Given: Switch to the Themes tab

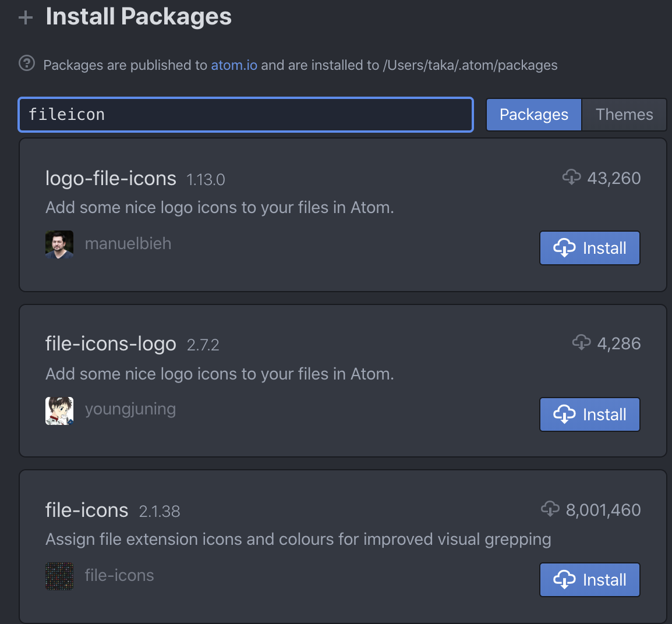Looking at the screenshot, I should pyautogui.click(x=624, y=115).
